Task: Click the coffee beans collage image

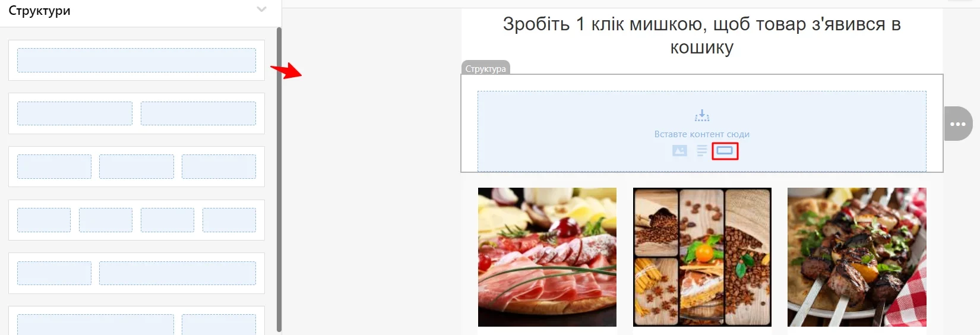Action: pos(702,257)
